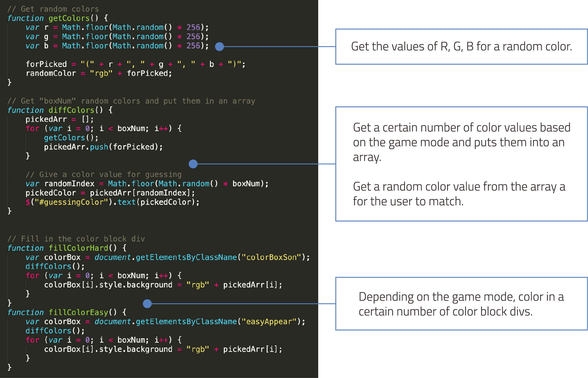Image resolution: width=588 pixels, height=378 pixels.
Task: Click the '// Get "boxNum" random colors' comment
Action: [x=131, y=101]
